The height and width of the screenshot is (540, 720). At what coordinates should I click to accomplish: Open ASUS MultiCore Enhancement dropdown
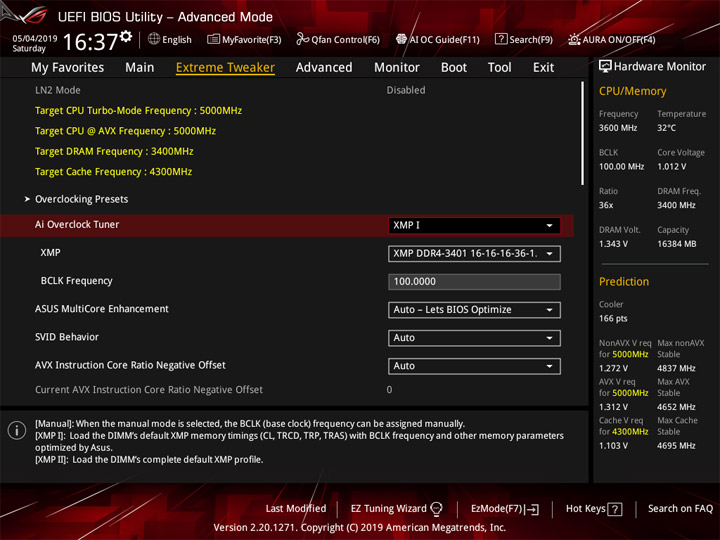pos(474,310)
